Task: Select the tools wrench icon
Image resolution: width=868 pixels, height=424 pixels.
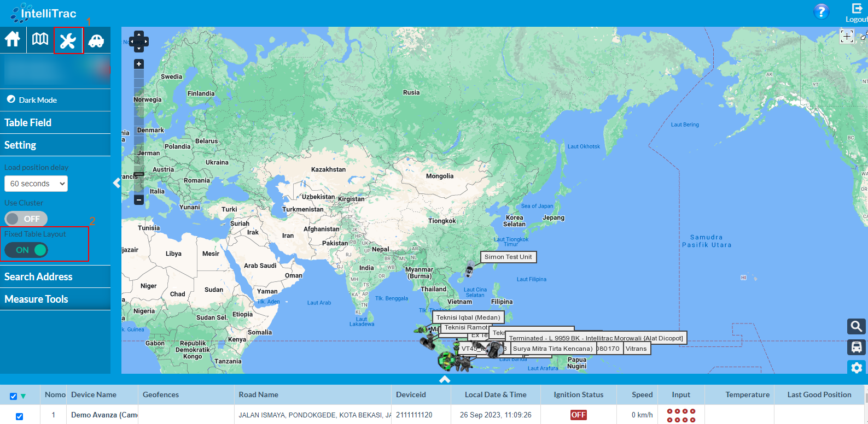Action: tap(68, 40)
